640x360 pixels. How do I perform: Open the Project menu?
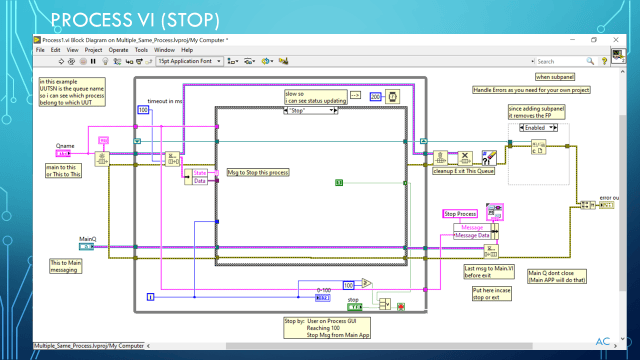[93, 50]
